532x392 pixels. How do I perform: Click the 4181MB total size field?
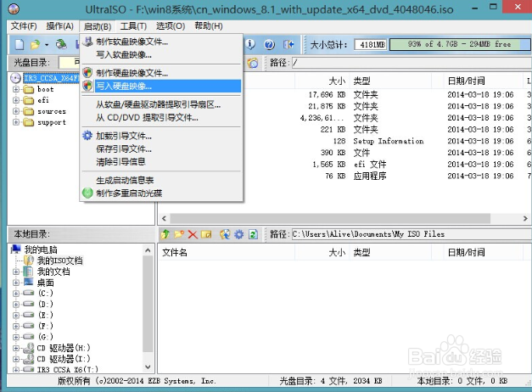[371, 44]
